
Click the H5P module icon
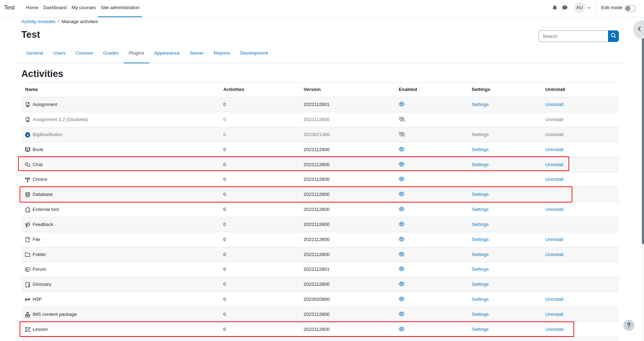28,299
